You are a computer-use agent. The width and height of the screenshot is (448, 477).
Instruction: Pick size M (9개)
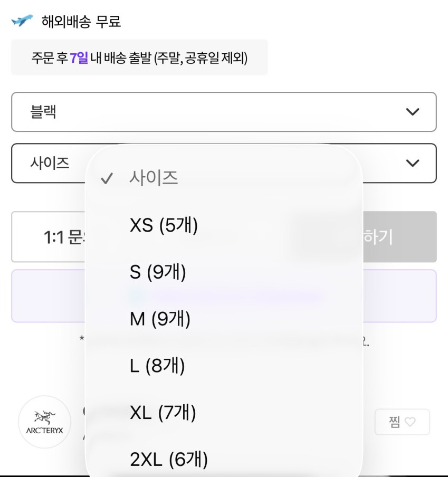(160, 319)
